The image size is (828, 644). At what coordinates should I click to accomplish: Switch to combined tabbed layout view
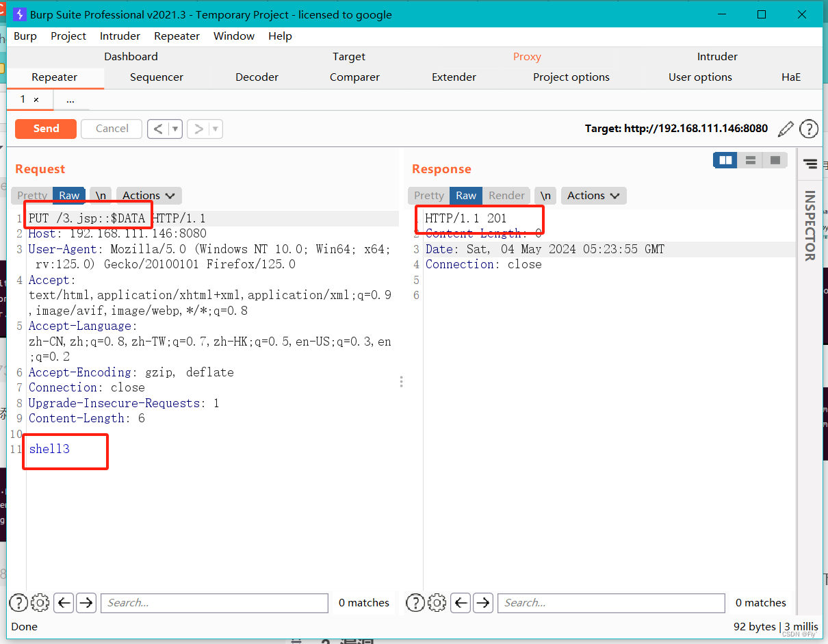coord(775,160)
